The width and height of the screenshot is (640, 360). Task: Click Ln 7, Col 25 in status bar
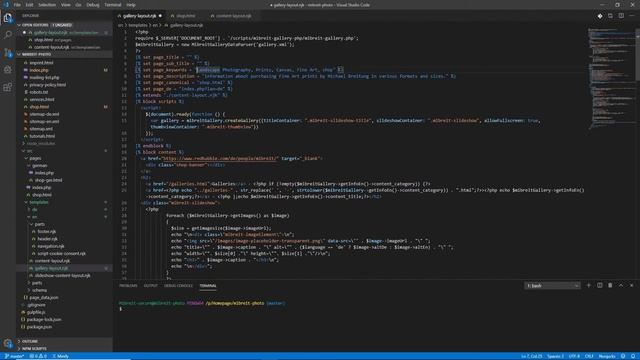[x=531, y=356]
